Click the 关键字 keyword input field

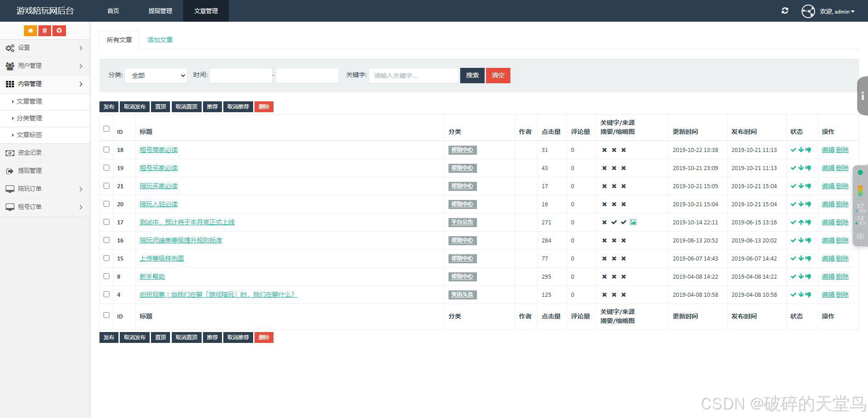(414, 76)
